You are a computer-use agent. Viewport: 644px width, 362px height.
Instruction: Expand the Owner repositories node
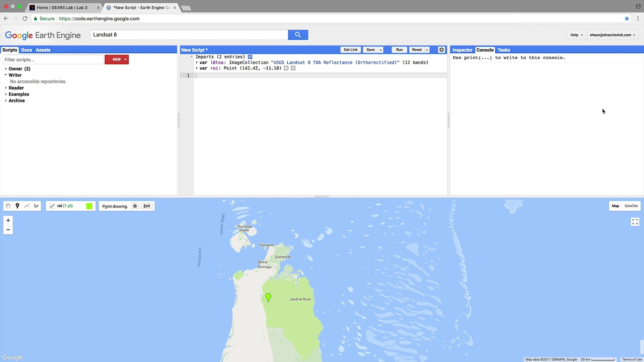pyautogui.click(x=6, y=69)
